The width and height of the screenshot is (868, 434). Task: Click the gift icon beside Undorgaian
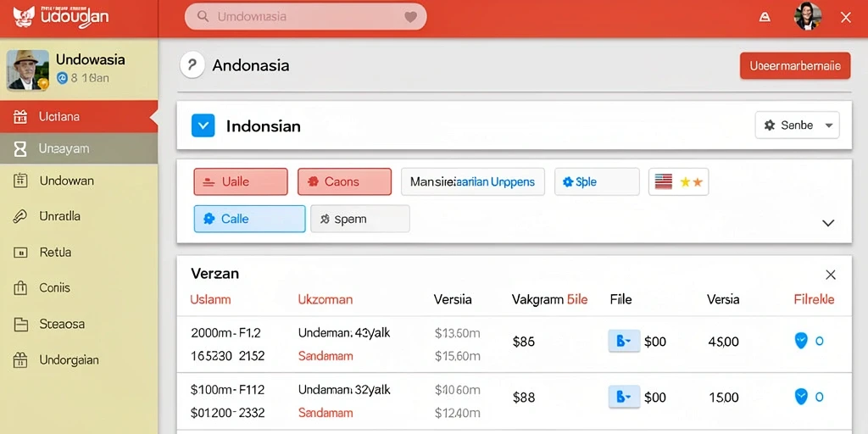tap(20, 359)
